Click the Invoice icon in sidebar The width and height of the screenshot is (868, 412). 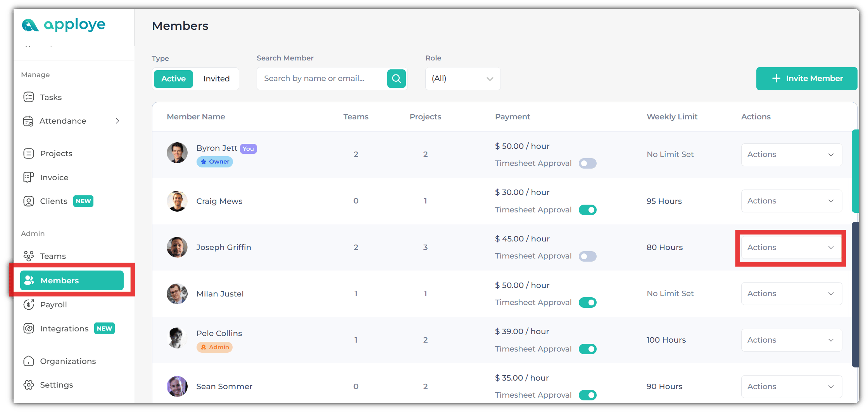pyautogui.click(x=29, y=178)
